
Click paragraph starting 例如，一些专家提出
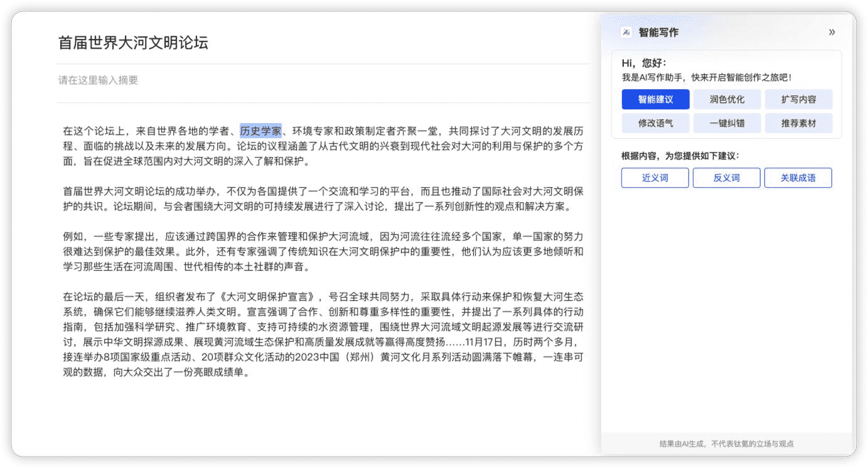(x=323, y=252)
